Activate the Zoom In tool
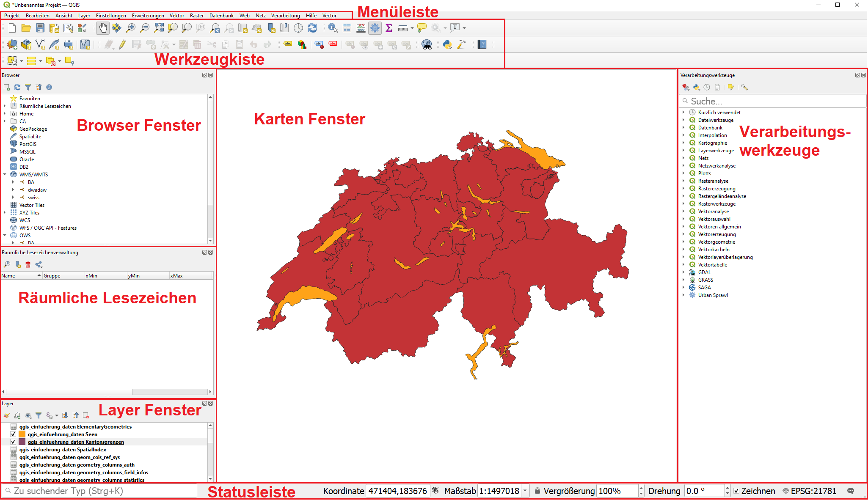Image resolution: width=868 pixels, height=500 pixels. point(131,28)
